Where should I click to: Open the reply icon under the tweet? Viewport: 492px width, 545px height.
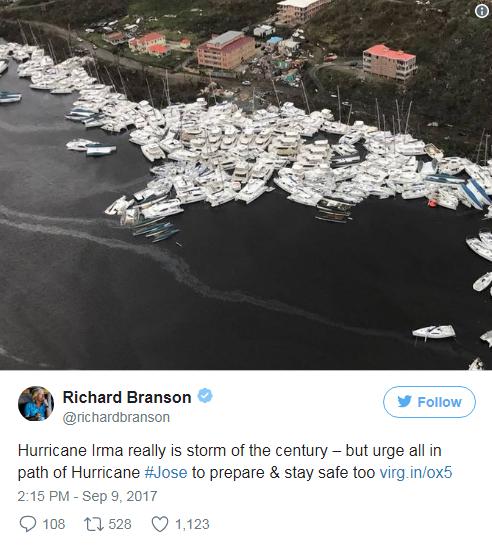(x=27, y=524)
